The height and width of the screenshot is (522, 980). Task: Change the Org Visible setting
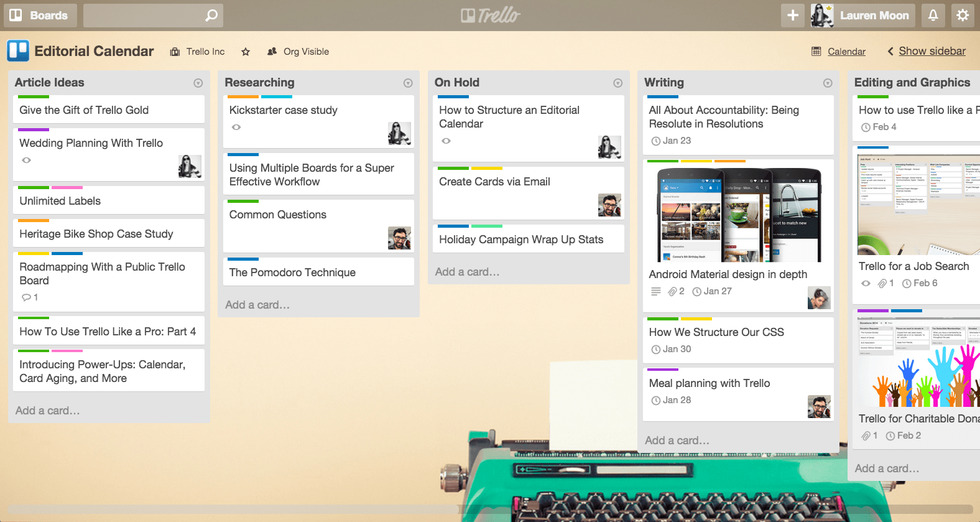pos(298,52)
